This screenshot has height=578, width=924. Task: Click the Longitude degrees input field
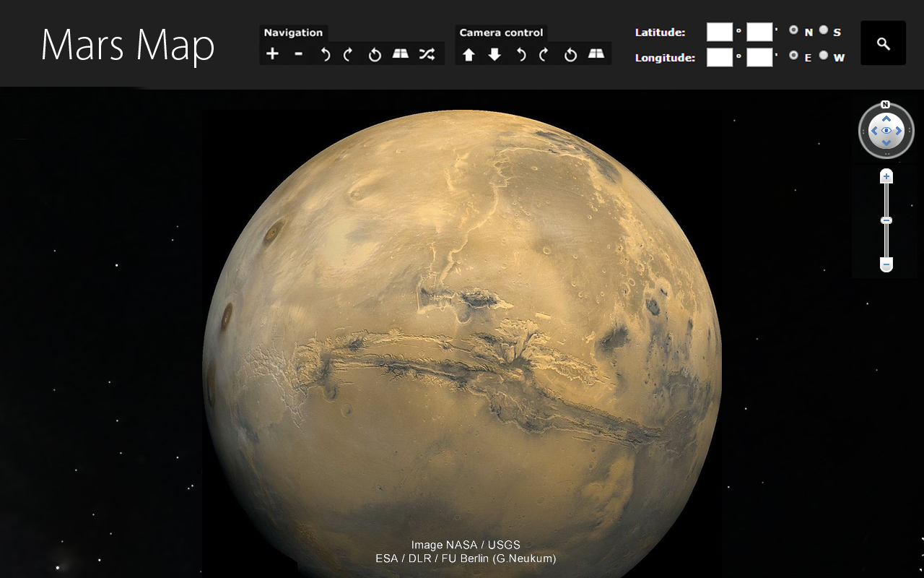point(720,57)
